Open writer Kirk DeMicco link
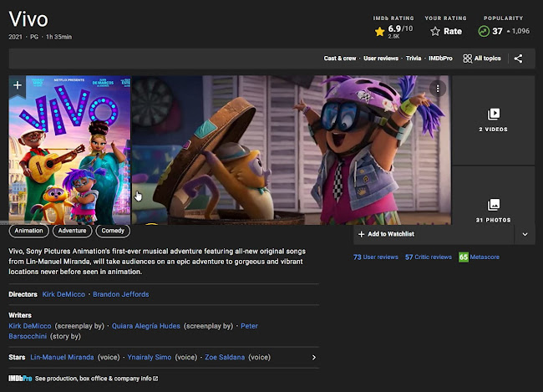 pos(30,326)
